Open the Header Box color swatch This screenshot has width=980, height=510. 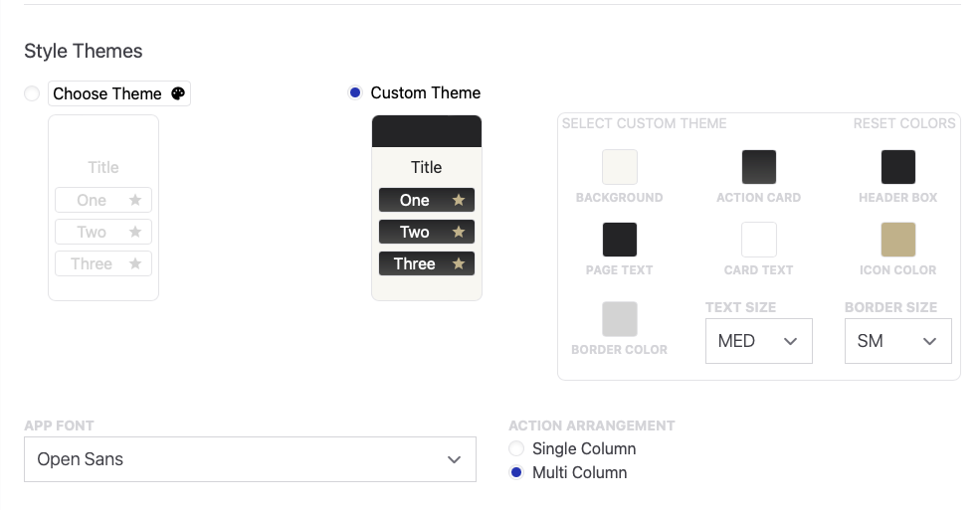point(897,167)
